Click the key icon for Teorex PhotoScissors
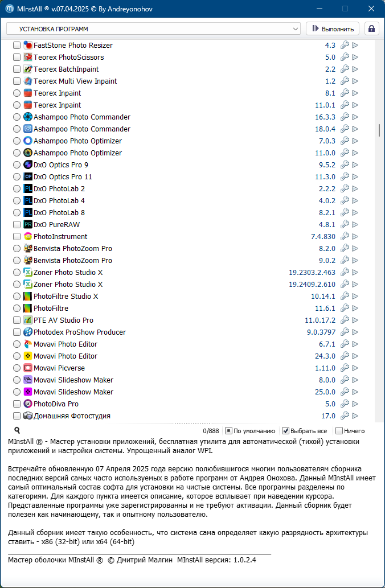The width and height of the screenshot is (385, 588). coord(345,57)
